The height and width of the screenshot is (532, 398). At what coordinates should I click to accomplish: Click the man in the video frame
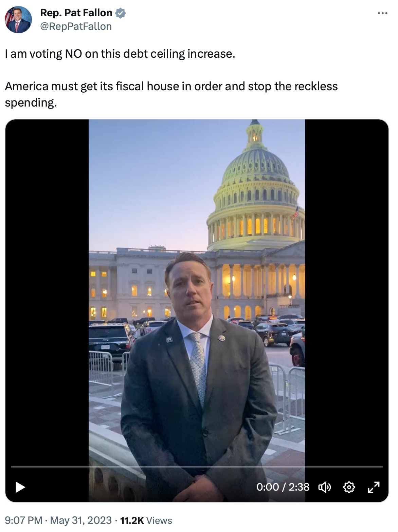(199, 377)
